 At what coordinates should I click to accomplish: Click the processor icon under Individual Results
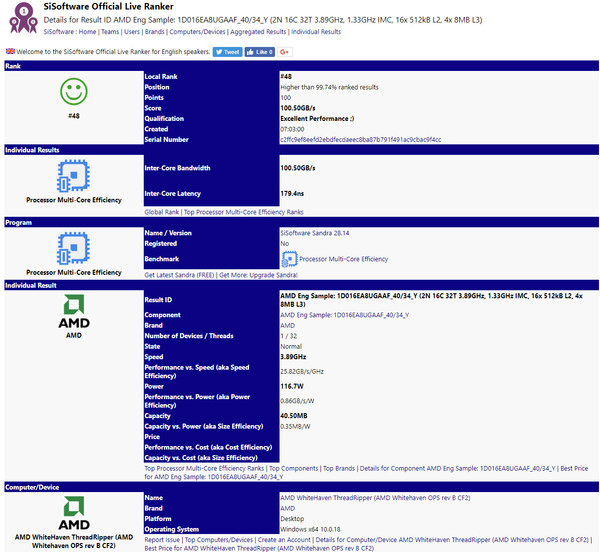[x=73, y=176]
